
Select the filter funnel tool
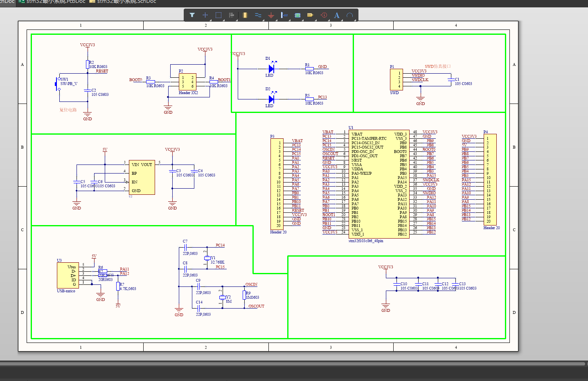(192, 15)
